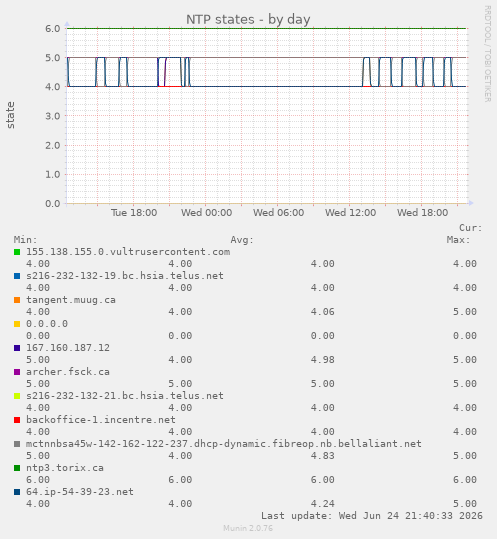Click the Wed 18:00 time axis label
The height and width of the screenshot is (539, 497).
422,213
